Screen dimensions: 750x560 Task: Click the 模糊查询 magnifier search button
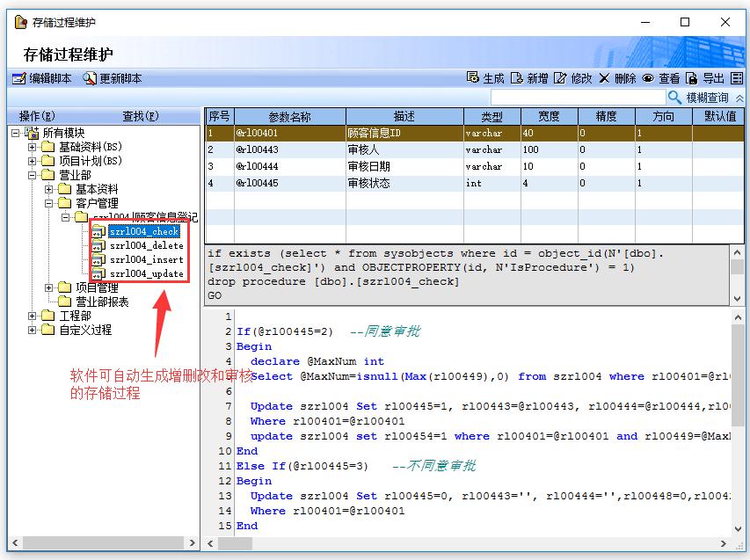point(675,98)
